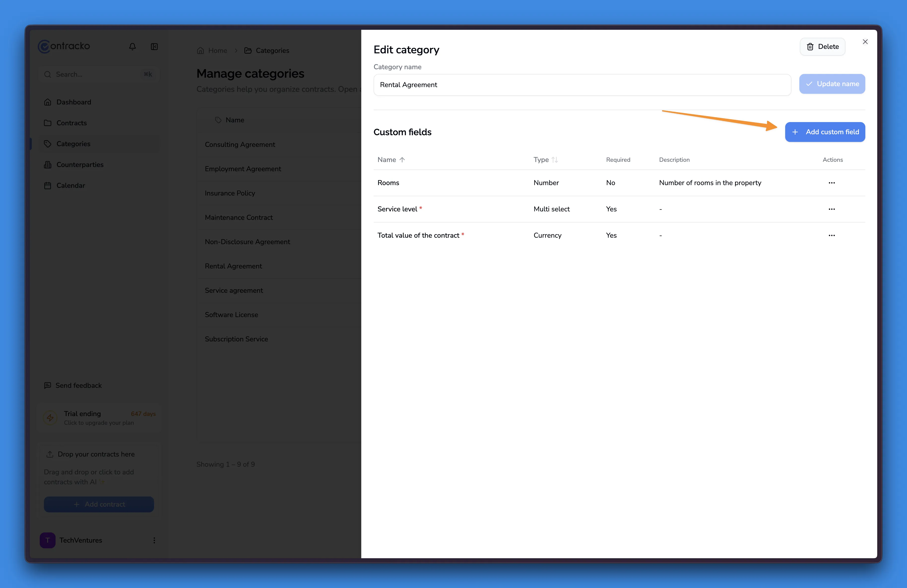Click the search magnifier icon
Viewport: 907px width, 588px height.
tap(48, 74)
